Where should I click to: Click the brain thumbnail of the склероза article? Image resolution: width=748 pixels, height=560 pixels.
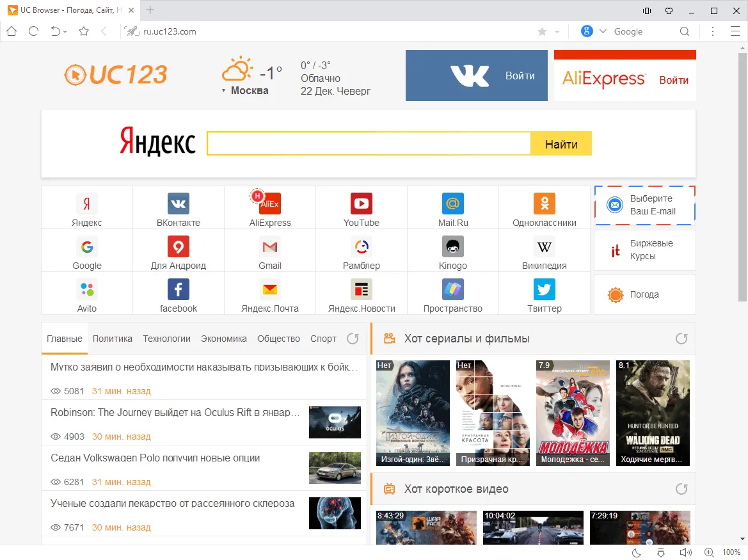(x=335, y=513)
